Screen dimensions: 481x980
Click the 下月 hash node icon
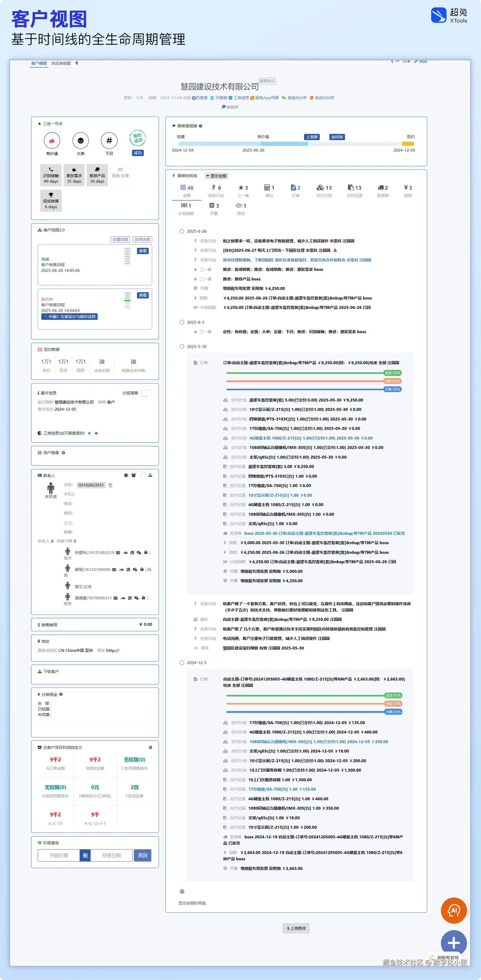coord(109,141)
